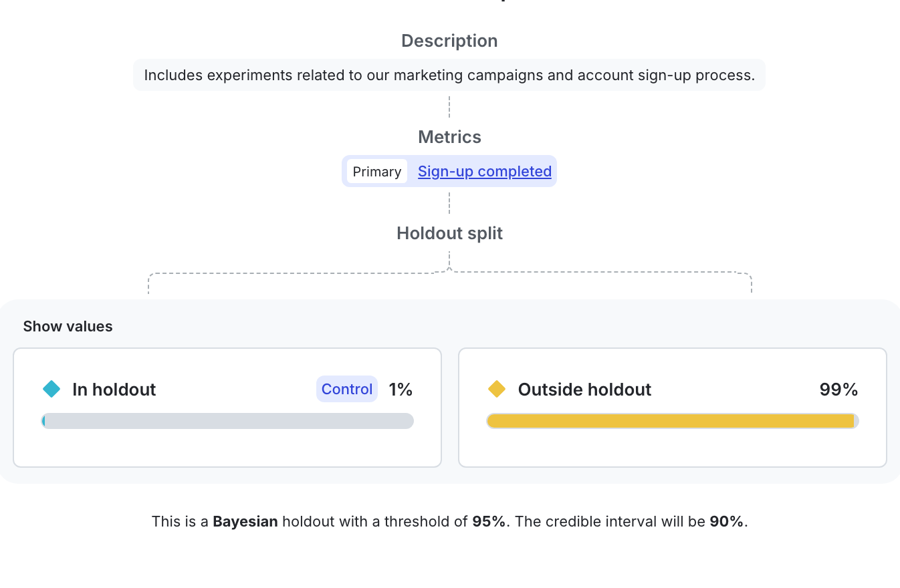This screenshot has height=588, width=900.
Task: Select the Description section header
Action: coord(449,41)
